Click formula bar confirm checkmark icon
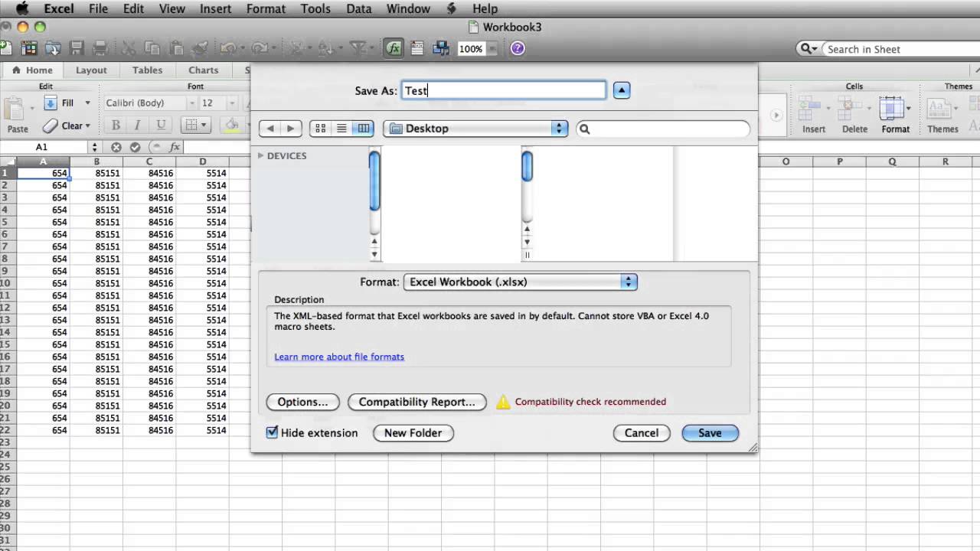The width and height of the screenshot is (980, 551). [135, 147]
